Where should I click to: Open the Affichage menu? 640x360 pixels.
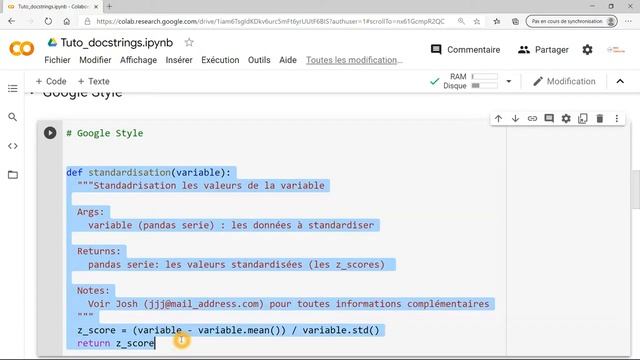pos(138,60)
